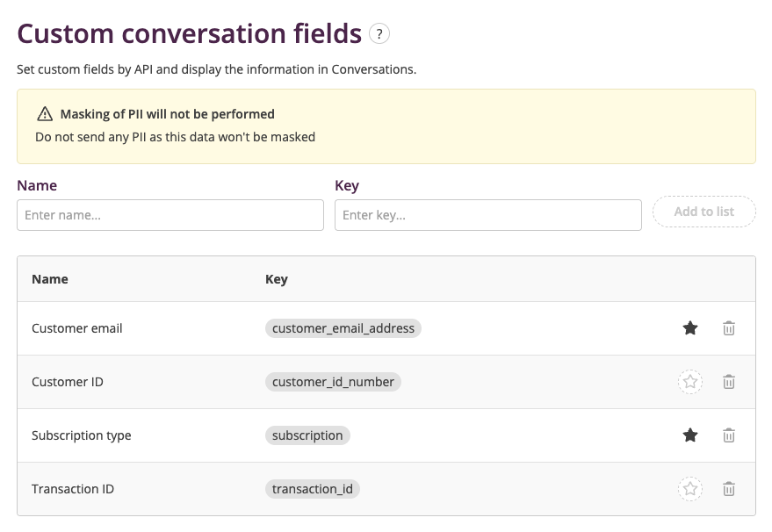Screen dimensions: 772x532
Task: Unstar the Subscription type field
Action: pos(690,435)
